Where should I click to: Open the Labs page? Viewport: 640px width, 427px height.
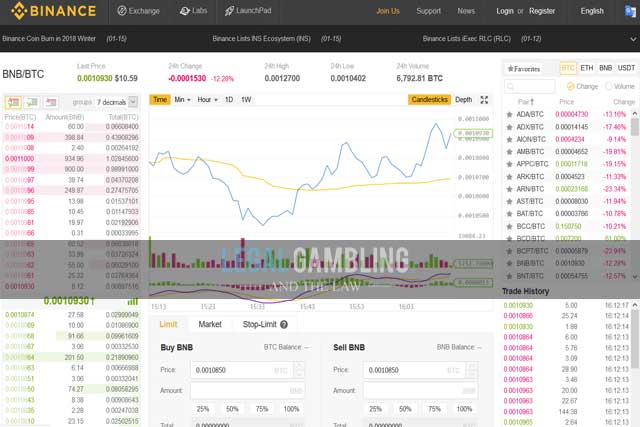click(193, 11)
